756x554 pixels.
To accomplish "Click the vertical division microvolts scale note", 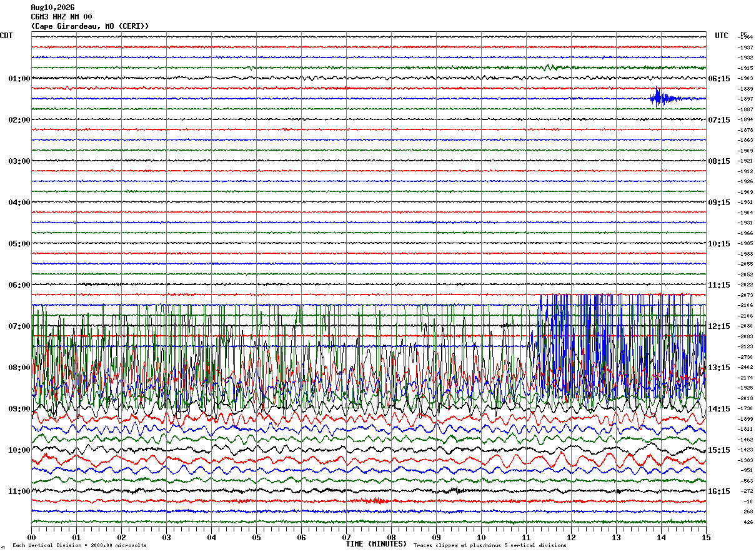I will pyautogui.click(x=79, y=545).
